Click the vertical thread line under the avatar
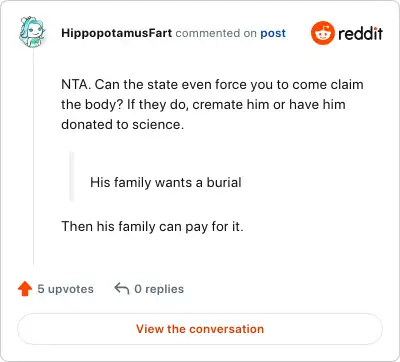Image resolution: width=400 pixels, height=362 pixels. (x=33, y=157)
